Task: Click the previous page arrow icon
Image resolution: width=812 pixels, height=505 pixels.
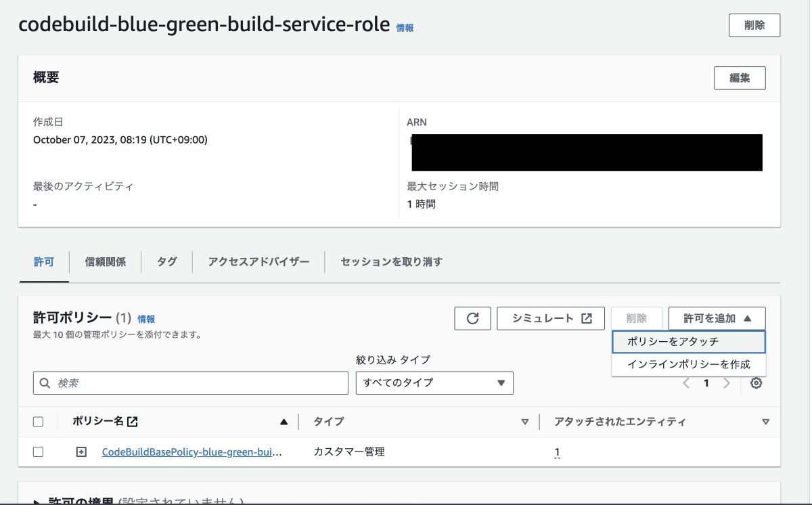Action: 686,383
